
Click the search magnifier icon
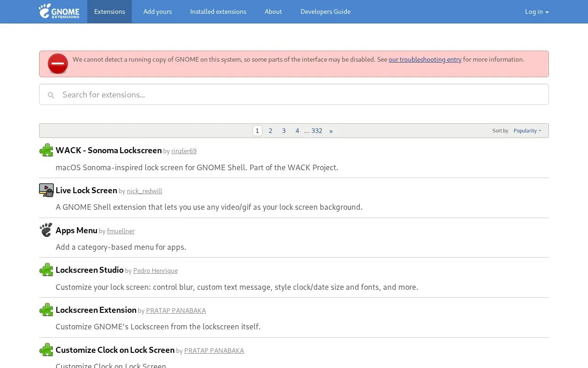(51, 95)
